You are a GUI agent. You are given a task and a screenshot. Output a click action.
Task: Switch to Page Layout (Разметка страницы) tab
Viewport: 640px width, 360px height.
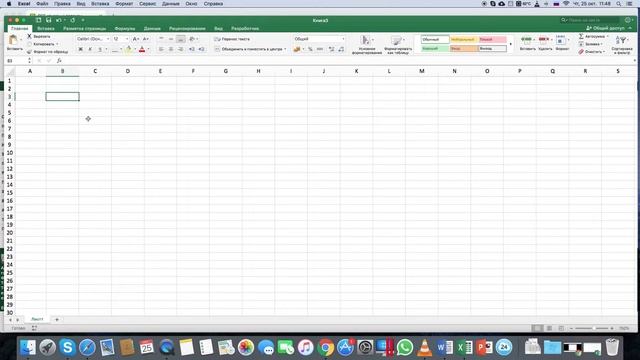(x=84, y=29)
